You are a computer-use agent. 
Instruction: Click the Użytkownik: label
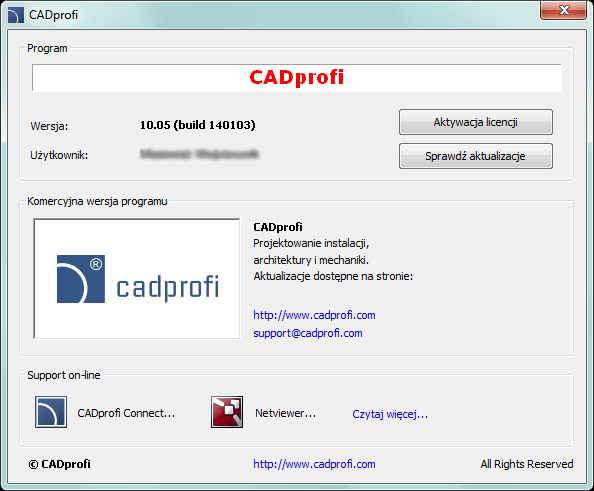coord(59,155)
